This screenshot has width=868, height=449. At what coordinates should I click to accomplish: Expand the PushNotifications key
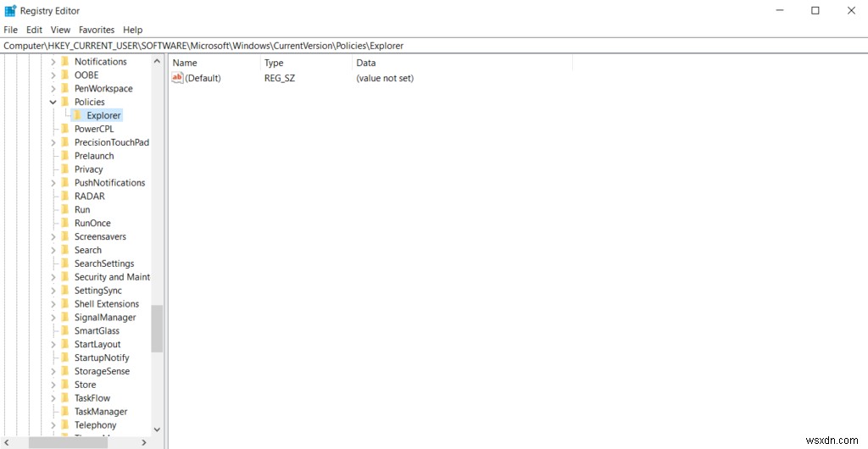[x=53, y=183]
